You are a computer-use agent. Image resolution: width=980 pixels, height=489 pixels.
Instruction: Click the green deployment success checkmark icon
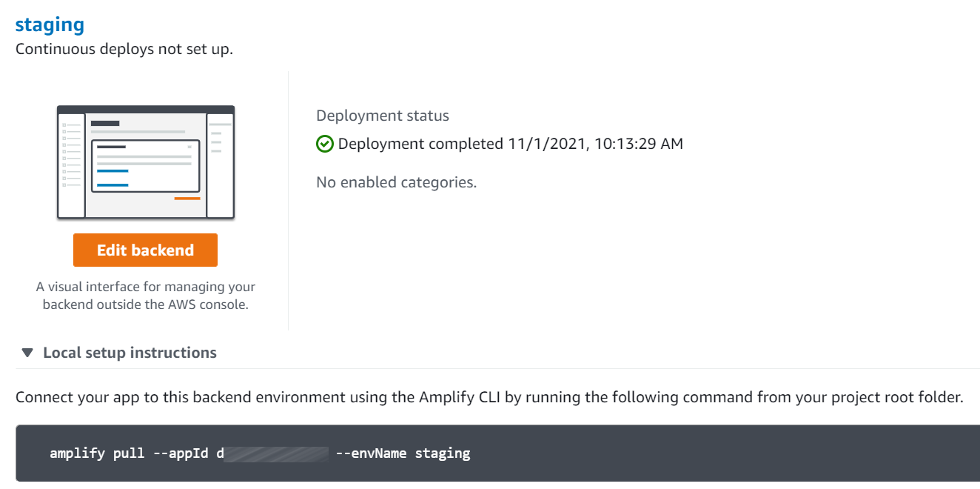click(x=325, y=143)
